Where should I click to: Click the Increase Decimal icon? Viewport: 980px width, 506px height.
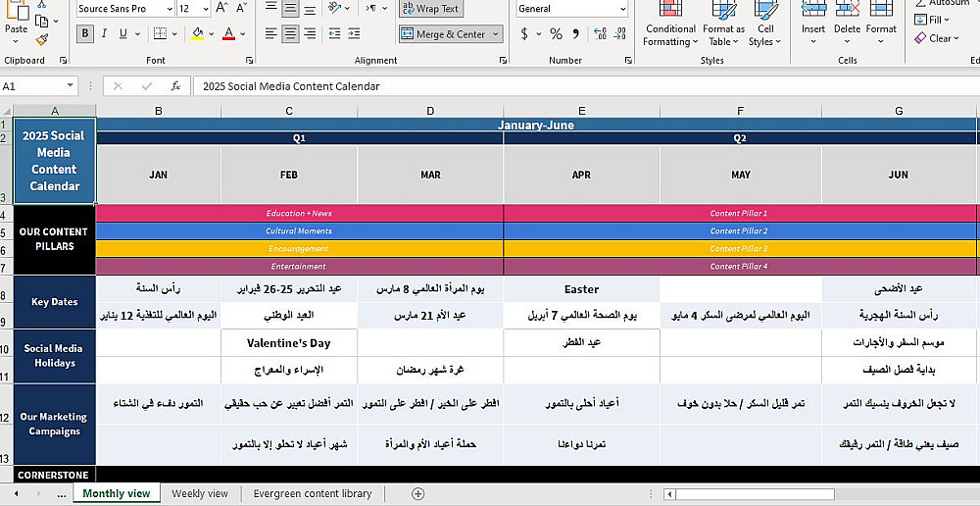pos(600,33)
